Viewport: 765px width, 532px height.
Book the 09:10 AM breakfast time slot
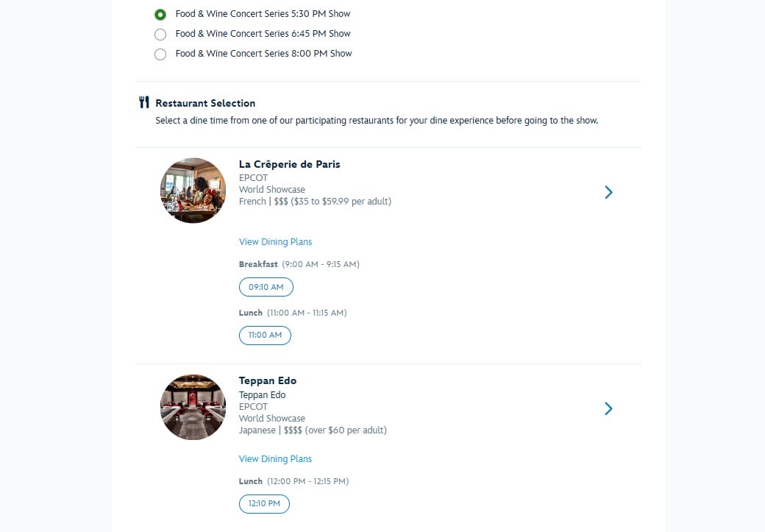[266, 287]
